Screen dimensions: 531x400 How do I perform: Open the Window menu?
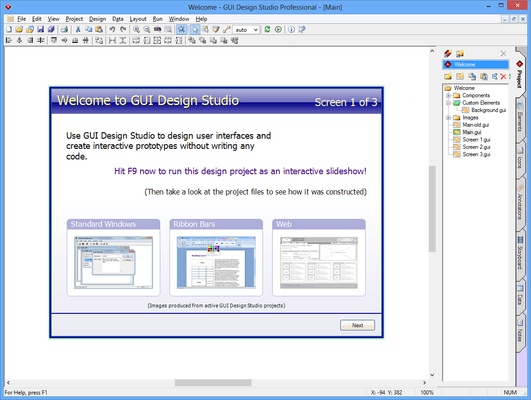(x=179, y=19)
